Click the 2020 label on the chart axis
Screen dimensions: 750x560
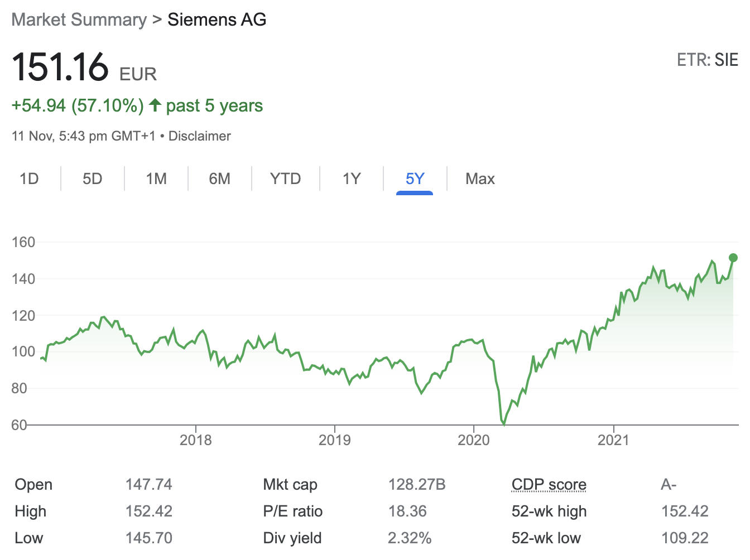pos(473,440)
